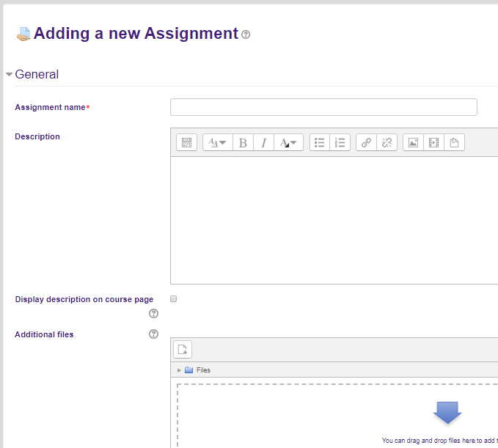498x448 pixels.
Task: Toggle italic formatting in description editor
Action: click(263, 143)
